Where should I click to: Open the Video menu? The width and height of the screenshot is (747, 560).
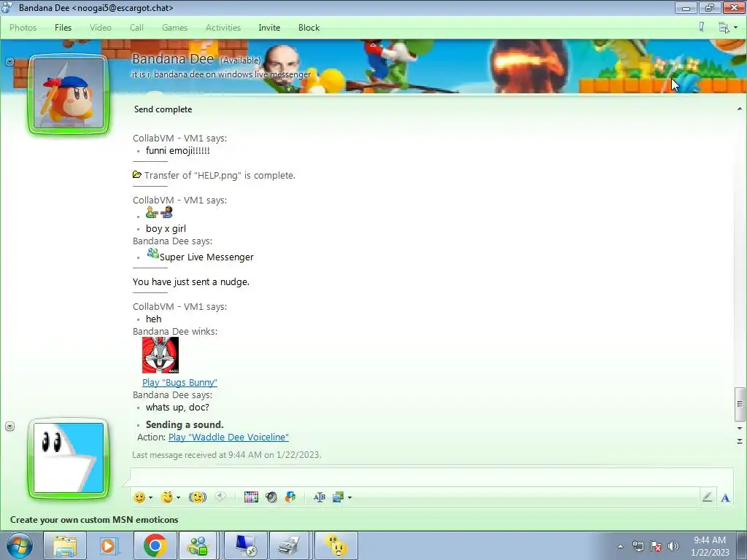pos(101,28)
